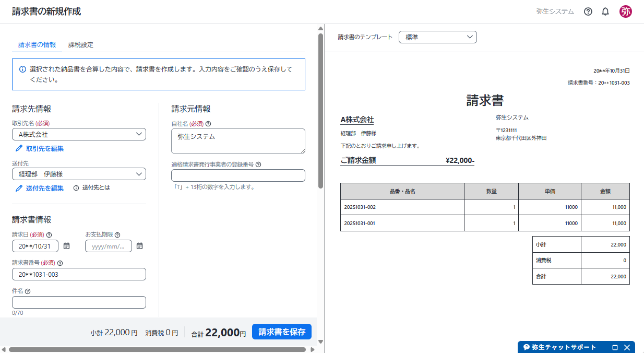Select the 請求書の情報 tab

coord(37,45)
